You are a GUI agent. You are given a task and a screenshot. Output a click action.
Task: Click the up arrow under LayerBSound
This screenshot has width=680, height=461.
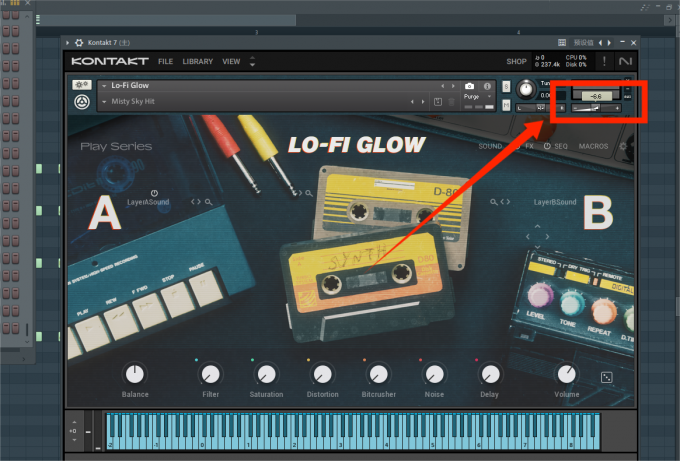(537, 226)
